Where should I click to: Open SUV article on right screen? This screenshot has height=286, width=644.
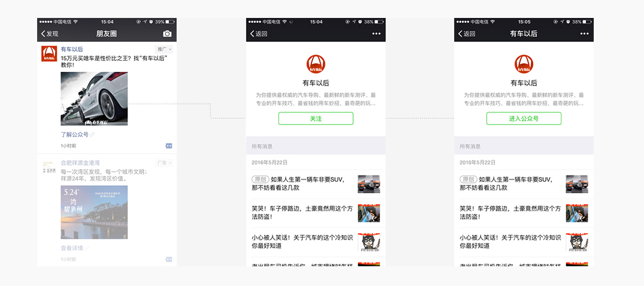(x=524, y=184)
